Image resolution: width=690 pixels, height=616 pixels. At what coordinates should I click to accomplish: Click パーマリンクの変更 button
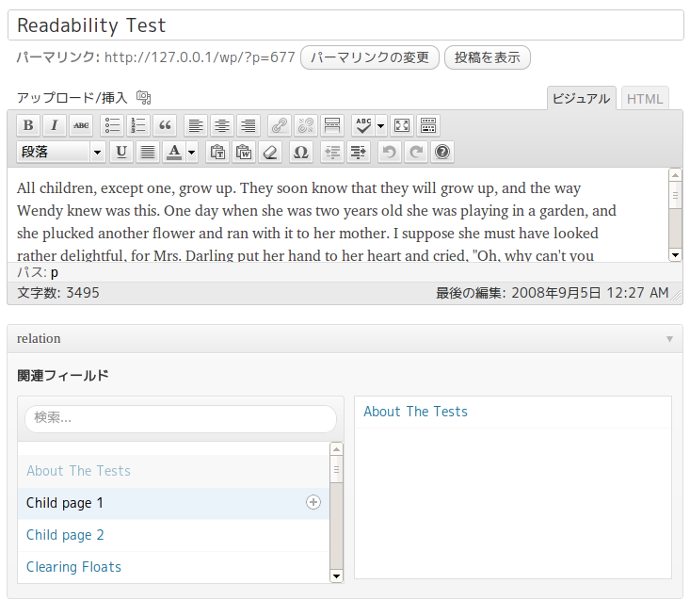pyautogui.click(x=370, y=57)
